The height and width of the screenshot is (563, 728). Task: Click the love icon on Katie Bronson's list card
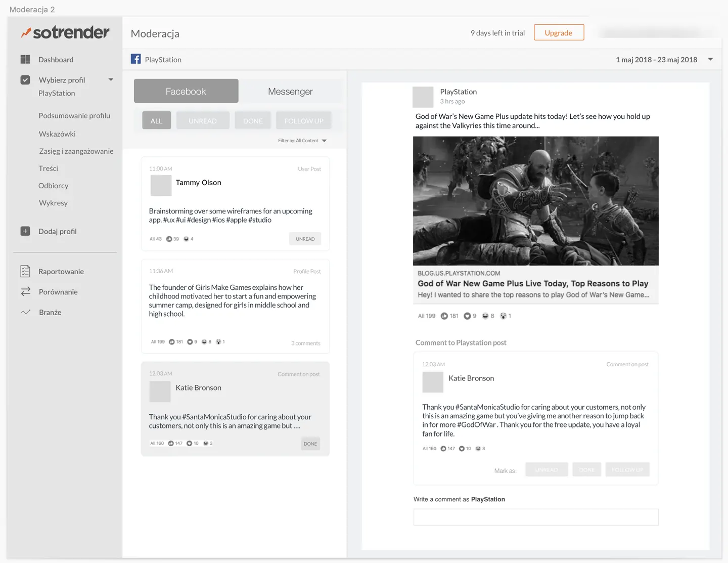189,443
